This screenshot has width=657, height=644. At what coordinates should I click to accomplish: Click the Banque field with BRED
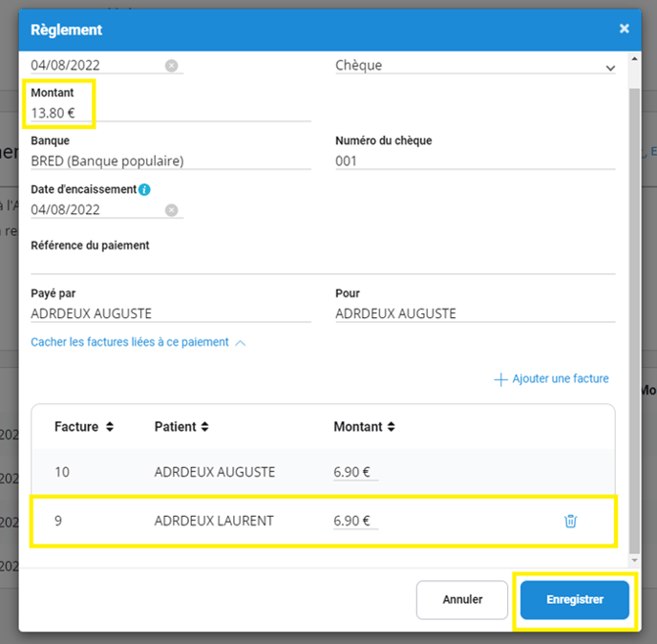coord(170,161)
